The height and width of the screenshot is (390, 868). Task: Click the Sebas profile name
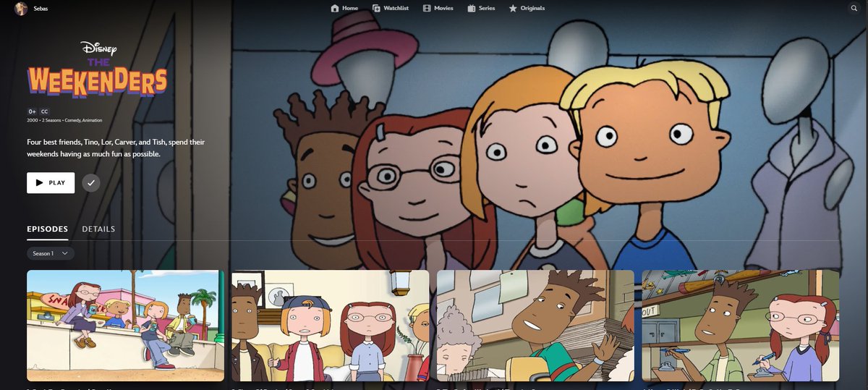42,8
